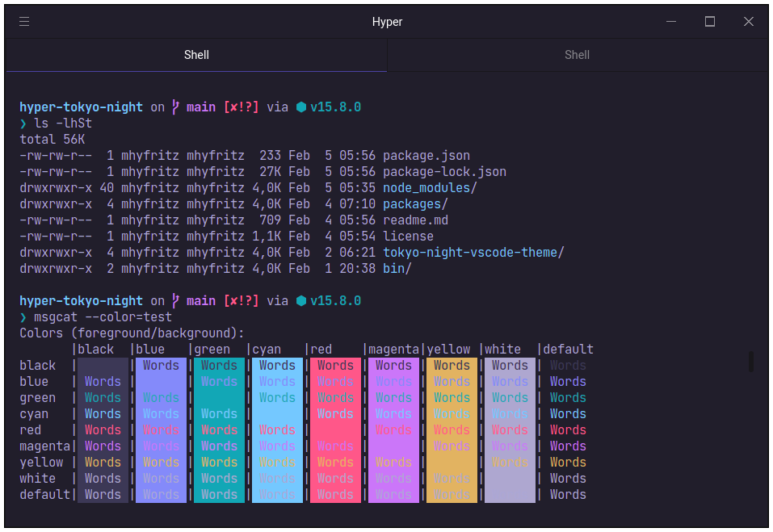Open the Hyper hamburger menu
Screen dimensions: 773x532
pyautogui.click(x=24, y=22)
